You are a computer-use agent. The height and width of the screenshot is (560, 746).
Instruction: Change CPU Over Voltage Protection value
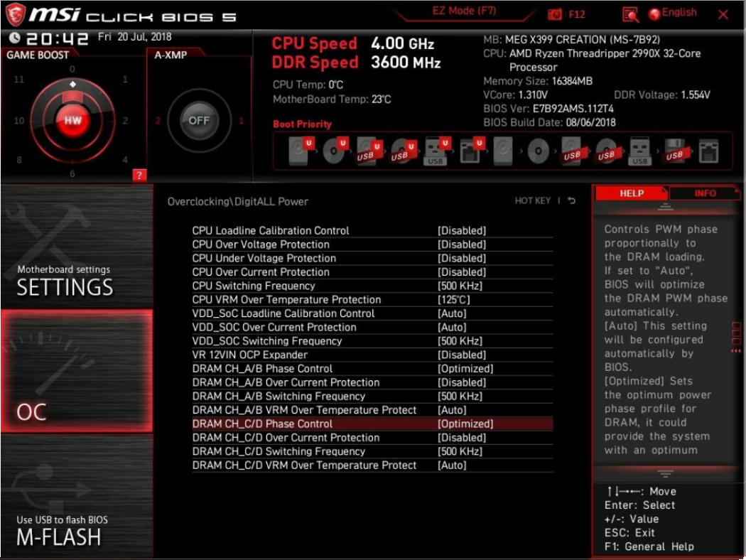pos(462,244)
